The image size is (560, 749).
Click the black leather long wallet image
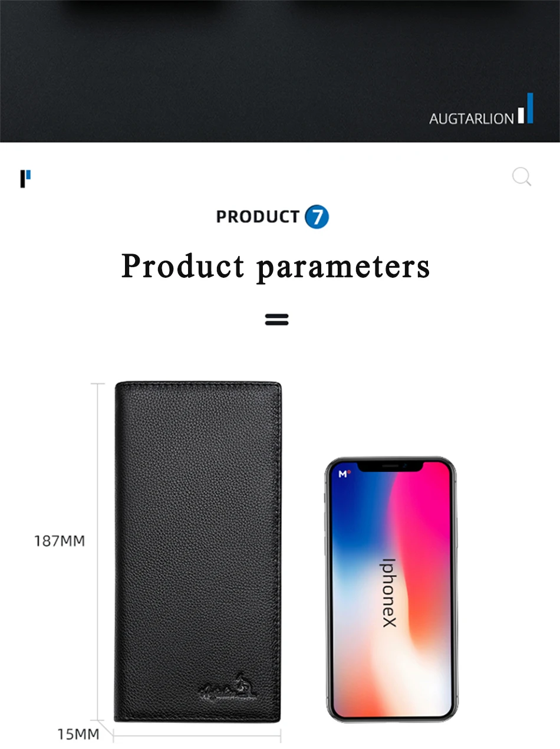pos(197,552)
